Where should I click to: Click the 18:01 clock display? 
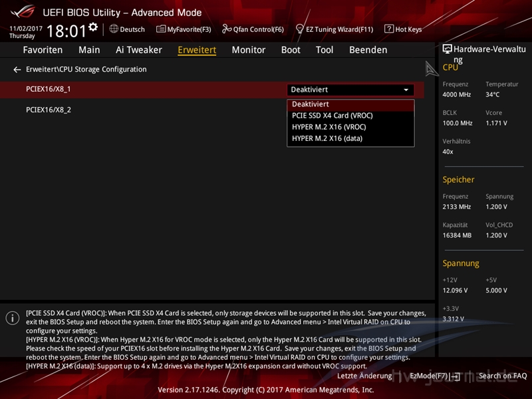66,31
